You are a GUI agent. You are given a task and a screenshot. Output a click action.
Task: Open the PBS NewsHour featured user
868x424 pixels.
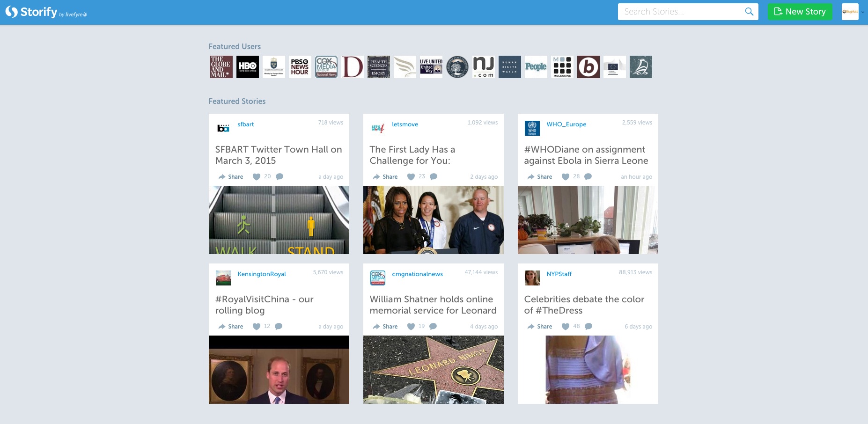300,67
